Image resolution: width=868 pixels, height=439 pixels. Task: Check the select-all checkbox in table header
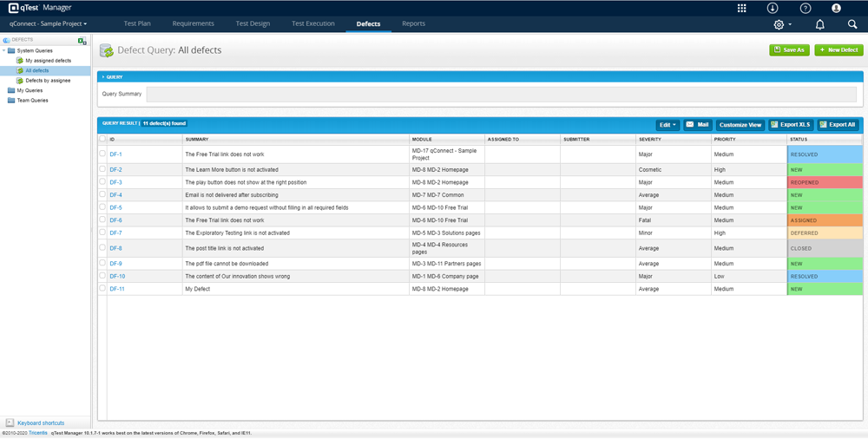coord(102,139)
